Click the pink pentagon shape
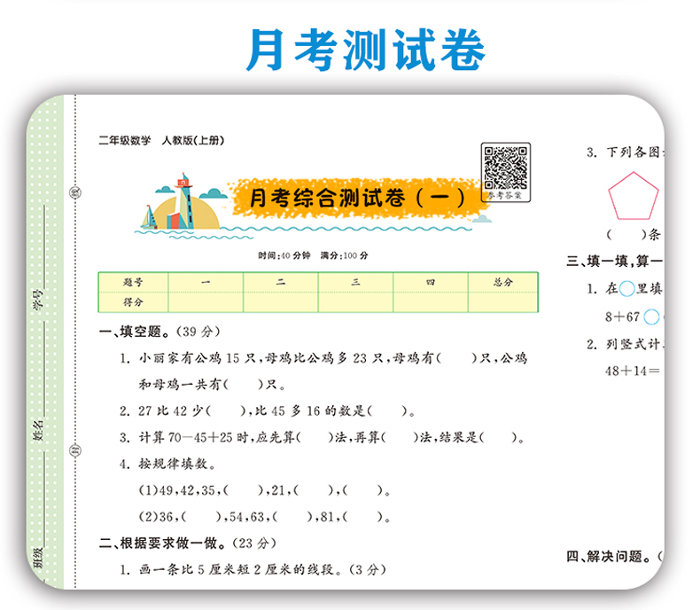Viewport: 700px width, 610px height. [633, 196]
